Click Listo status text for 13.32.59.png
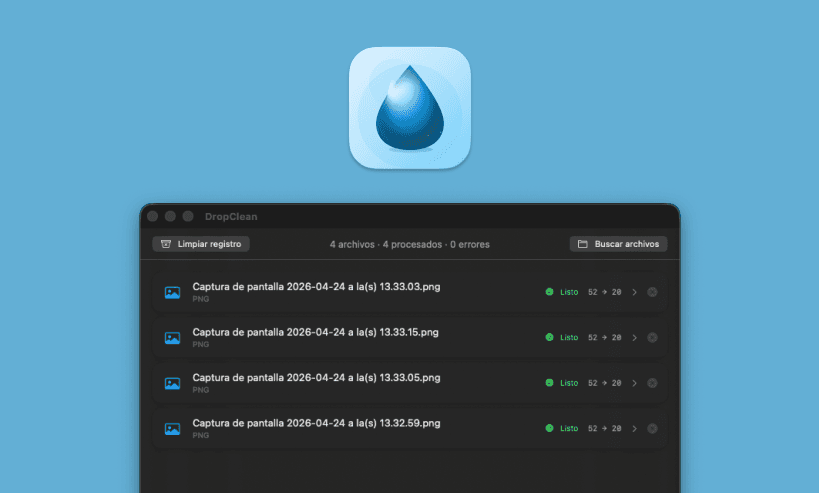819x493 pixels. [569, 428]
